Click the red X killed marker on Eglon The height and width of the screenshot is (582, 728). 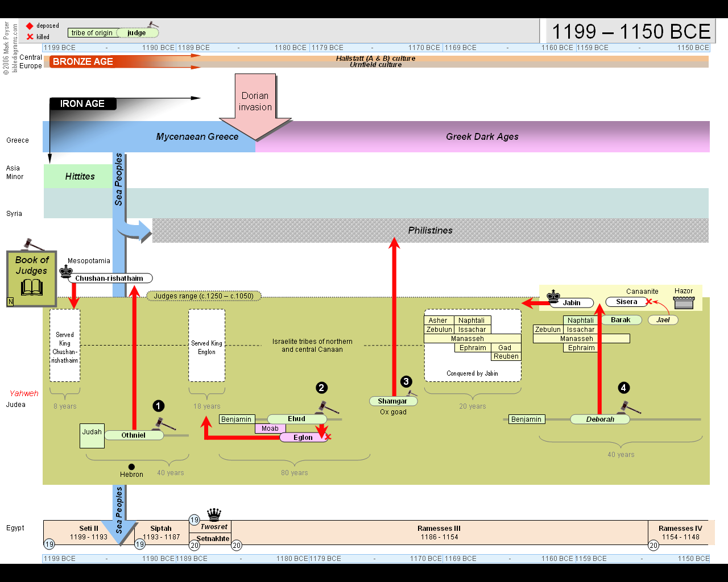point(328,437)
